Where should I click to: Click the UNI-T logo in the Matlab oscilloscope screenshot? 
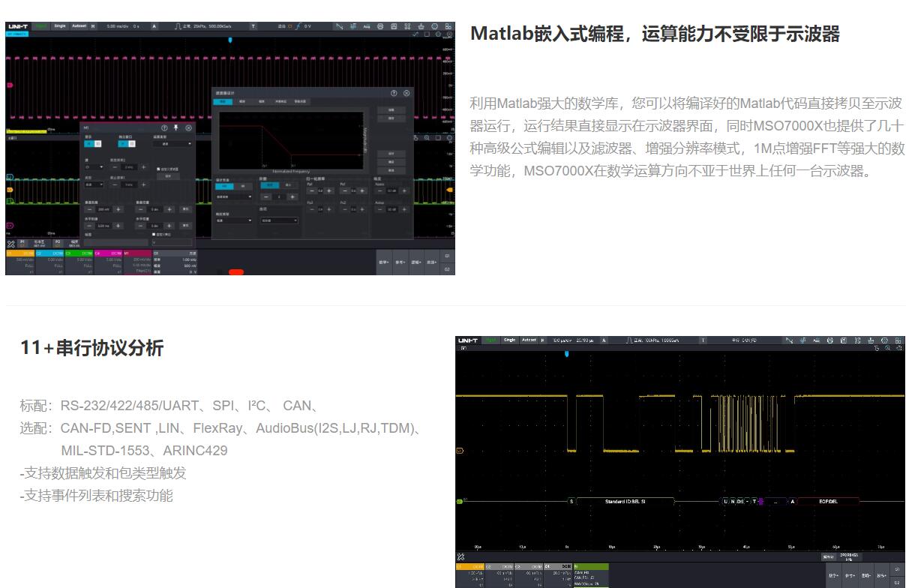click(18, 26)
